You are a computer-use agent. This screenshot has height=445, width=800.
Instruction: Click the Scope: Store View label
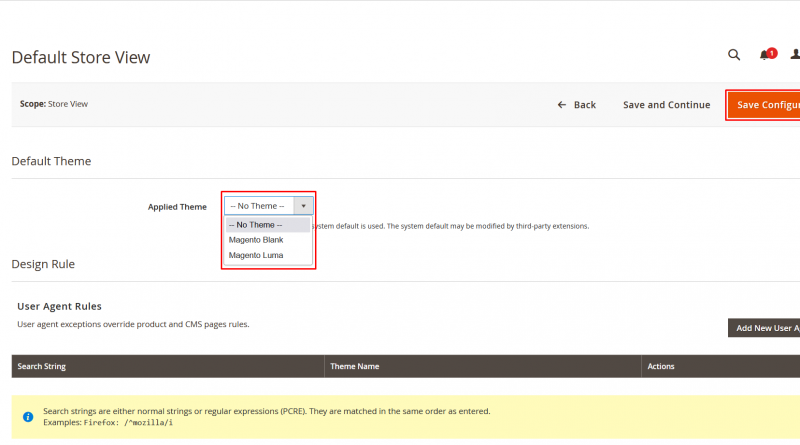54,103
